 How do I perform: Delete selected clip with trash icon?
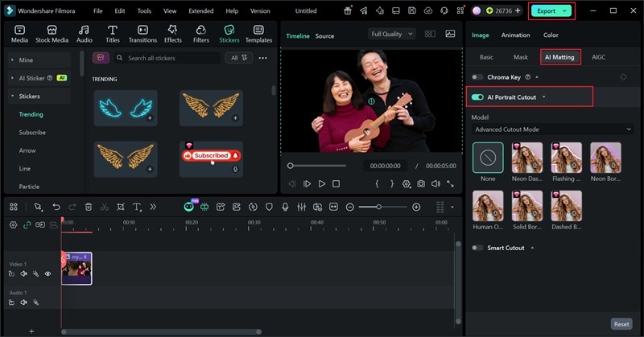tap(89, 207)
